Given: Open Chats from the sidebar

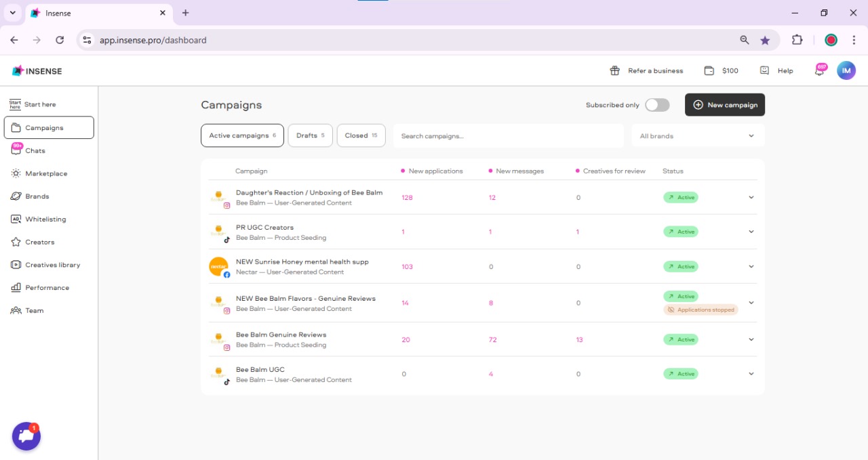Looking at the screenshot, I should pos(49,150).
